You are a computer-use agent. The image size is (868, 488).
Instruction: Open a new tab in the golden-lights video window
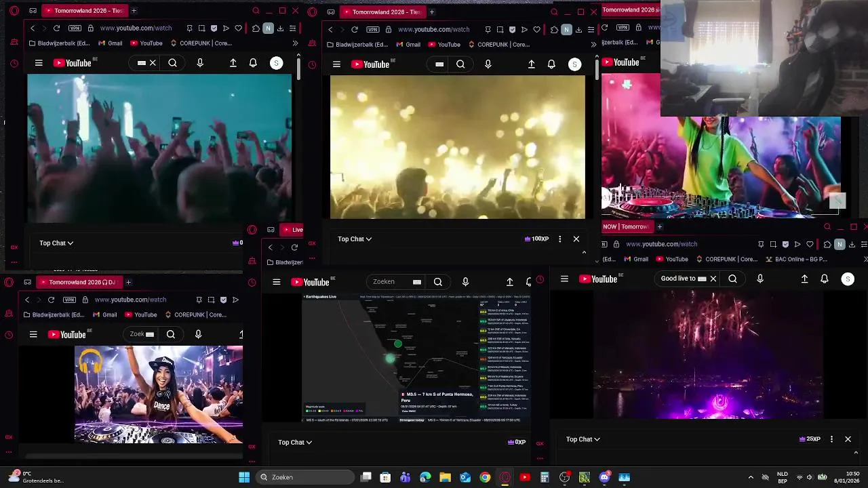[x=432, y=12]
